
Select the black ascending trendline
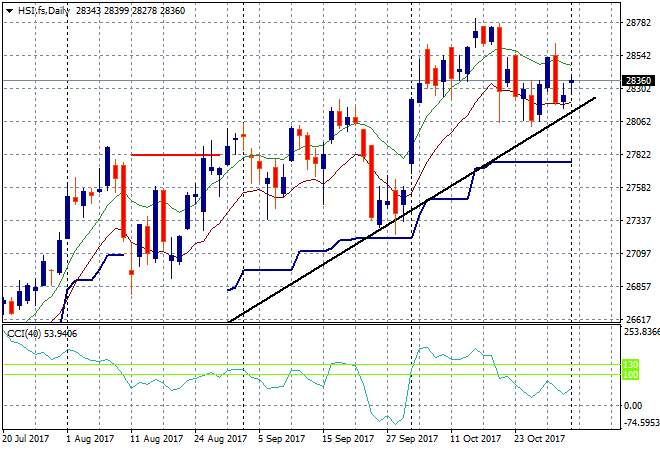[412, 210]
